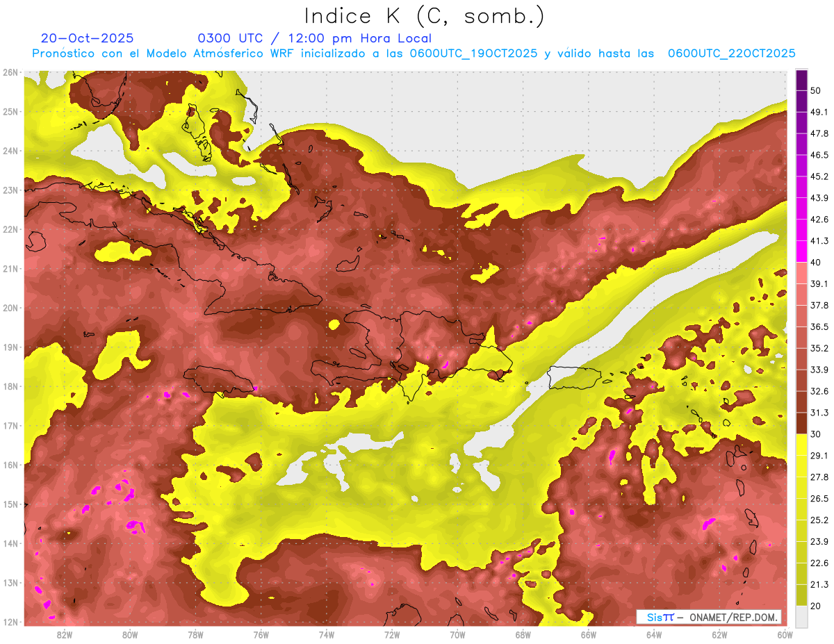Click the '43.9' value on the color legend
The height and width of the screenshot is (644, 834).
coord(819,198)
